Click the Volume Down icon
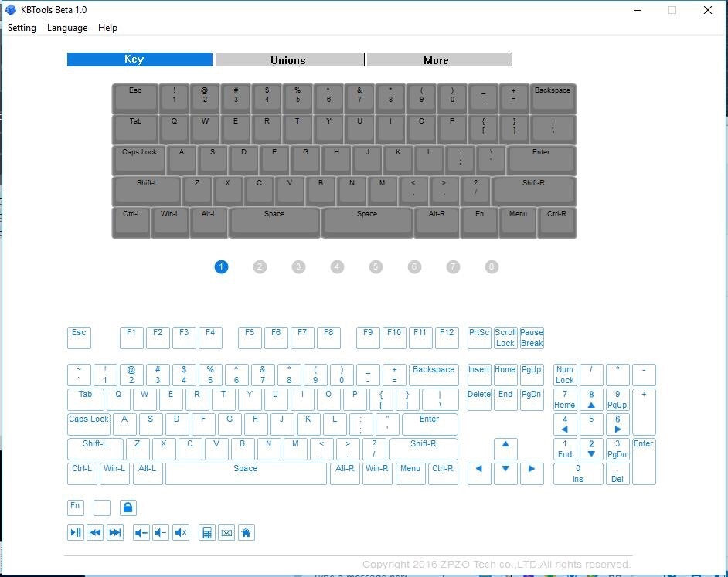This screenshot has height=577, width=728. point(159,532)
